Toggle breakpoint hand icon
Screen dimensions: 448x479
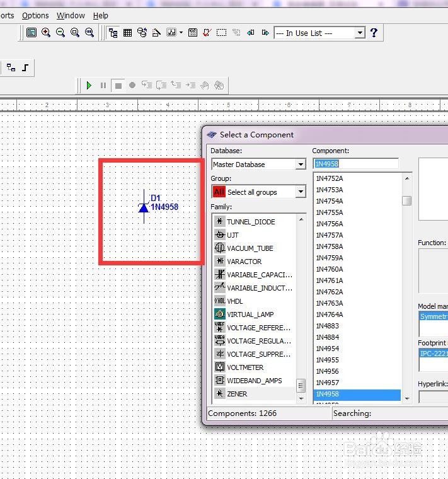(x=204, y=85)
